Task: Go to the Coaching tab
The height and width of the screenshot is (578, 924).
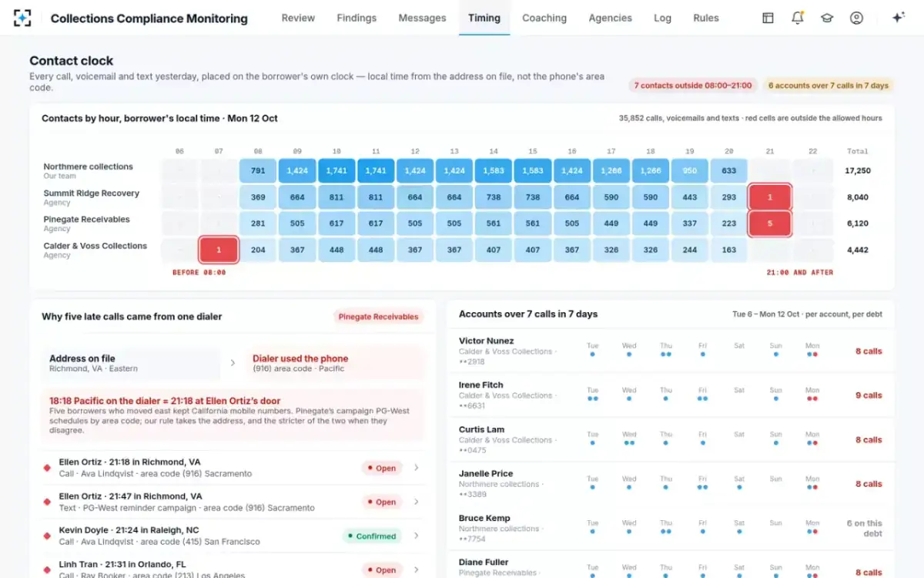Action: (x=544, y=18)
